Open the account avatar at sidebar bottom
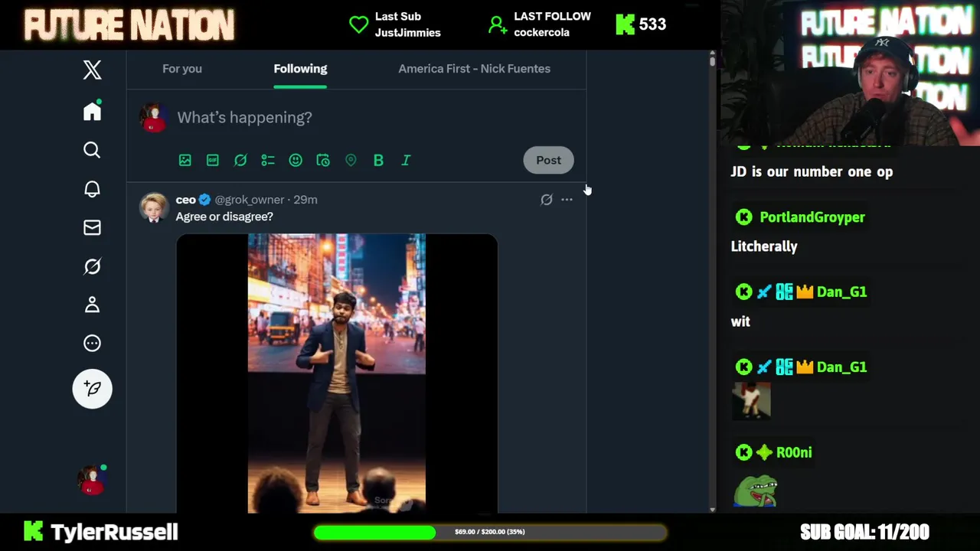Viewport: 980px width, 551px height. 92,480
